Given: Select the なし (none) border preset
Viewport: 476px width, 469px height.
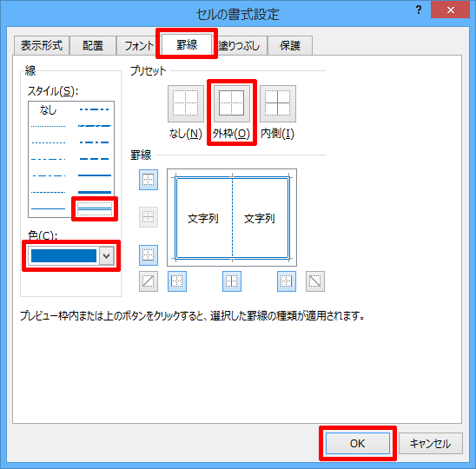Looking at the screenshot, I should coord(186,103).
